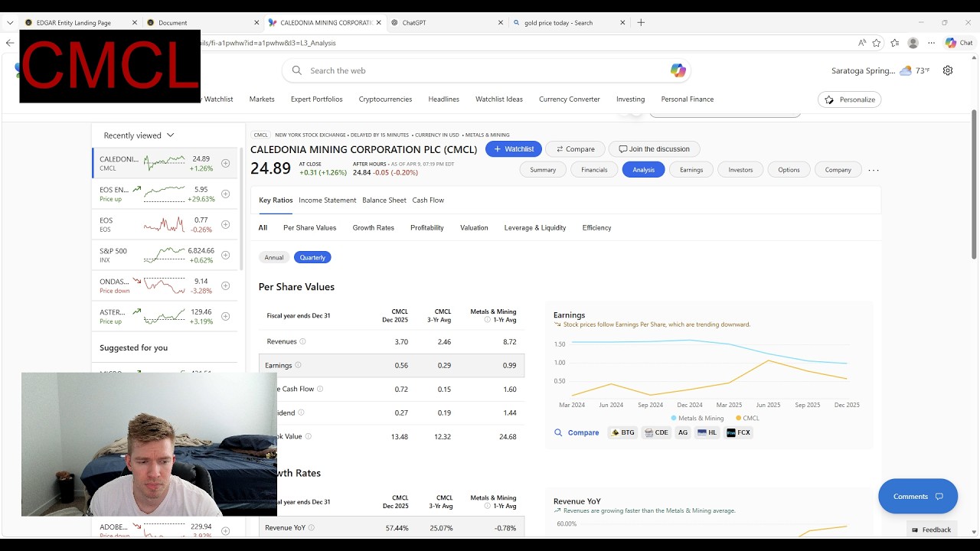Screen dimensions: 980x551
Task: Switch to EDGAR Entity Landing Page tab
Action: pos(74,22)
